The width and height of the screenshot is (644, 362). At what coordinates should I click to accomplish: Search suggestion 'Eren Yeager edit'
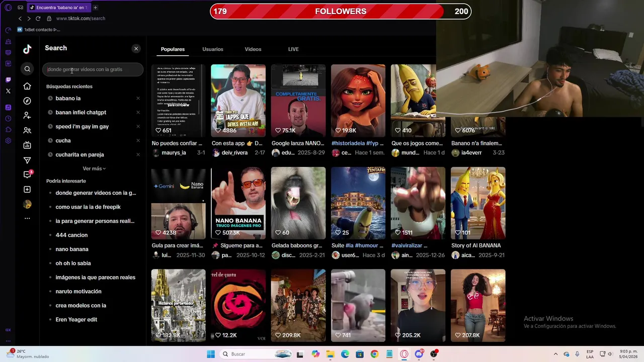pyautogui.click(x=76, y=320)
